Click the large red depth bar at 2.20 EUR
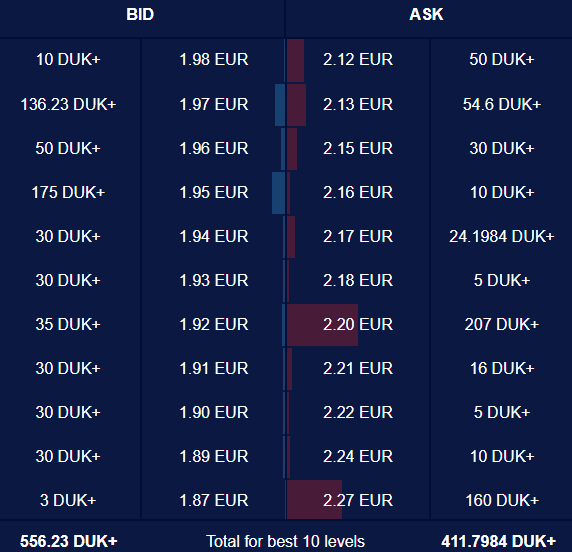This screenshot has width=572, height=552. [x=322, y=325]
